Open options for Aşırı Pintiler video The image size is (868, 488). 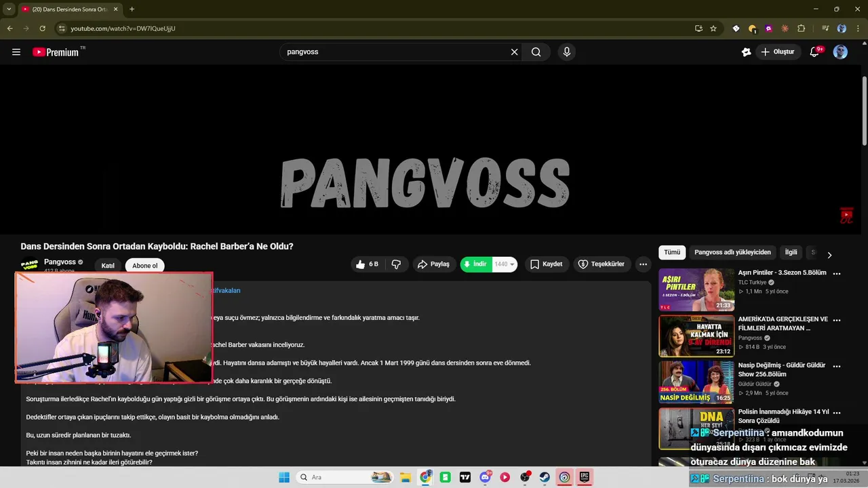(x=837, y=273)
